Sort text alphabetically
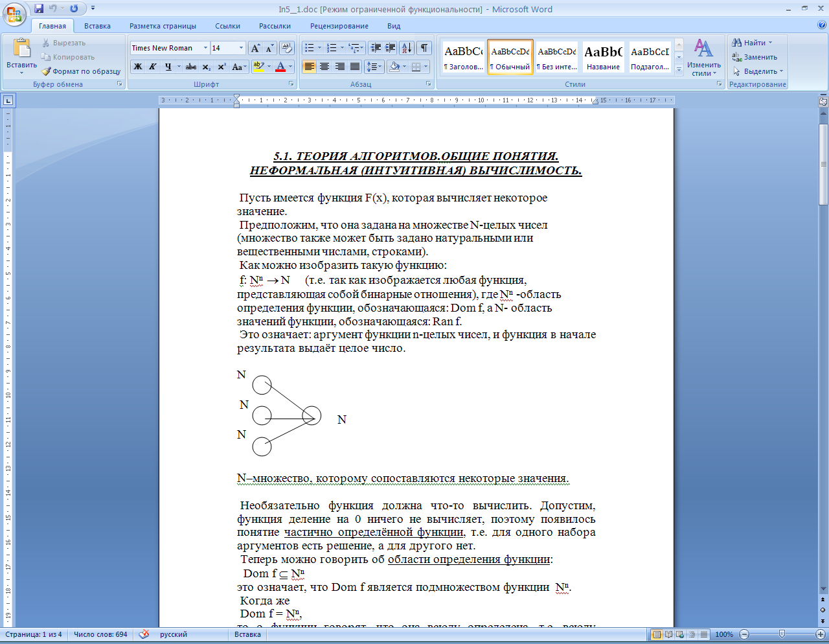829x644 pixels. [x=407, y=48]
